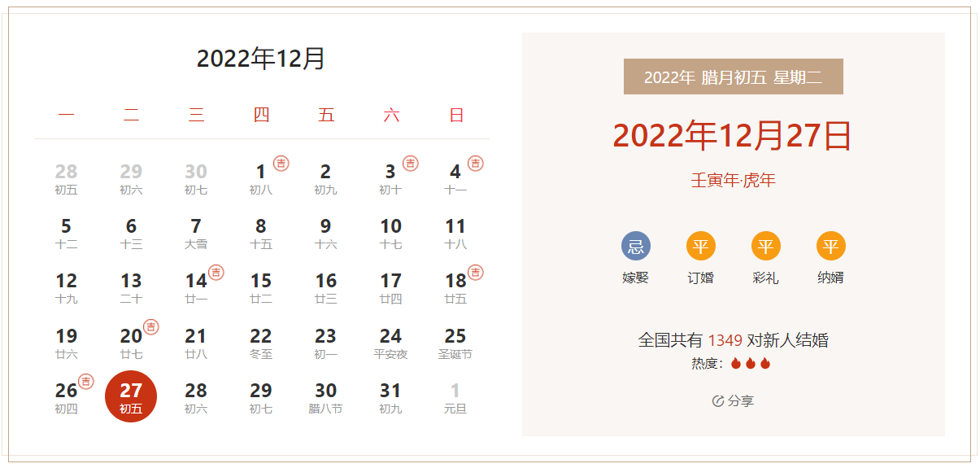This screenshot has width=980, height=468.
Task: Select greyed-out November 29 初六
Action: point(131,179)
